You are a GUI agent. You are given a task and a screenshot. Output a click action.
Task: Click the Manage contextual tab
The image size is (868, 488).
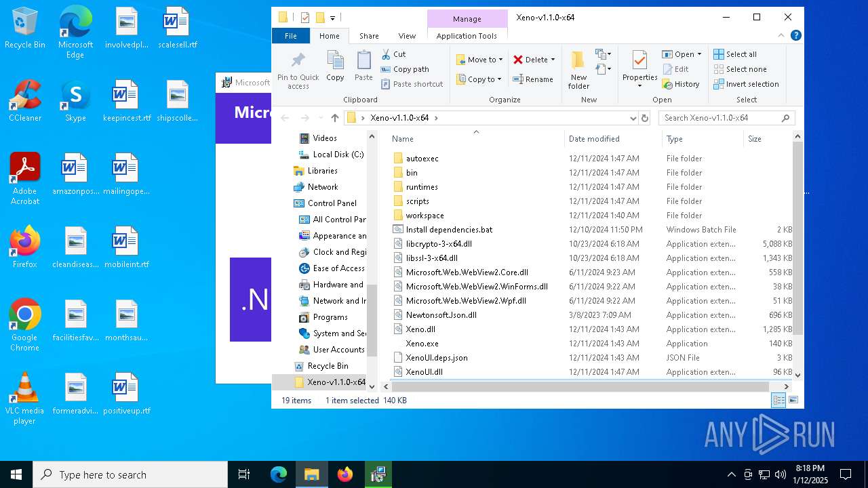click(467, 19)
